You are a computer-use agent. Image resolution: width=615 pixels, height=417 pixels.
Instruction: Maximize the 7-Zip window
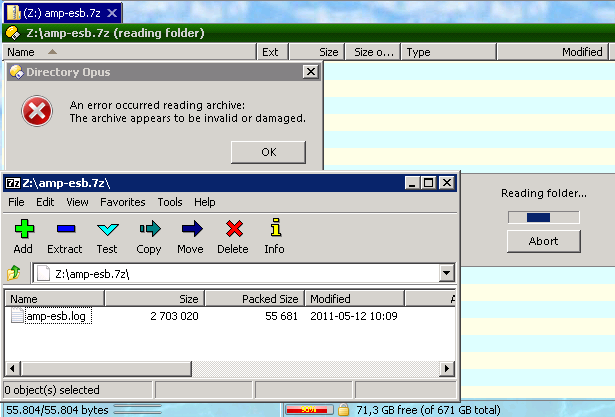pos(428,183)
